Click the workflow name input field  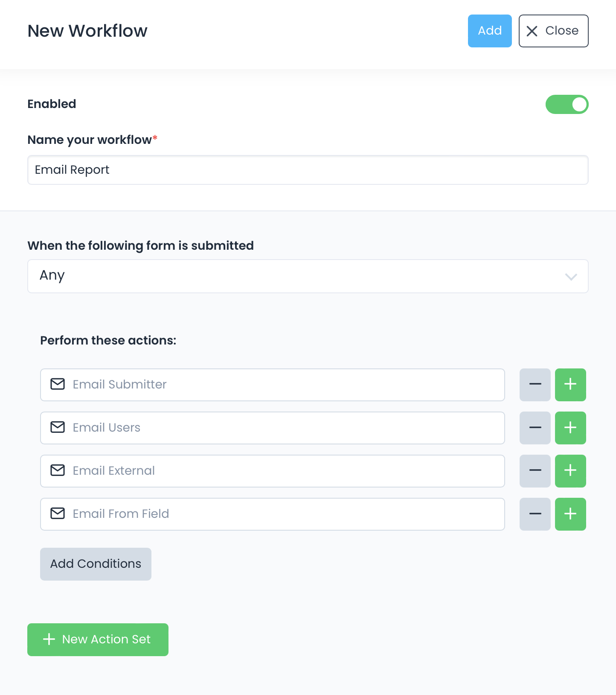[x=307, y=170]
